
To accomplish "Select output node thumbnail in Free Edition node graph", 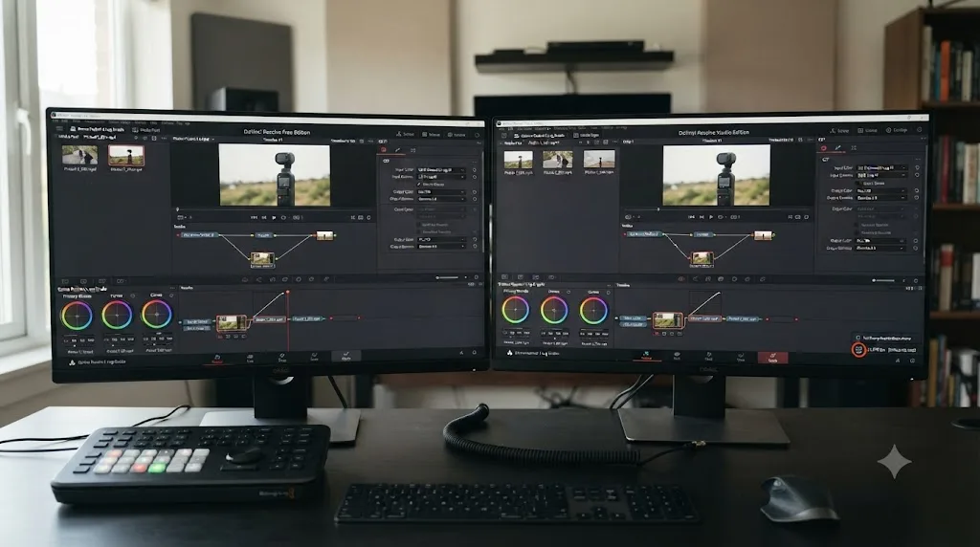I will [324, 235].
